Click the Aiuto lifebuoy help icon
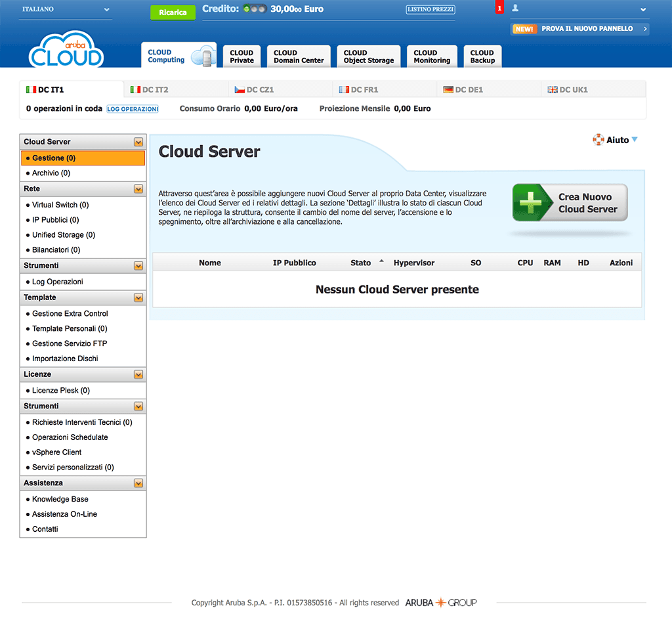Viewport: 672px width, 631px height. (598, 140)
